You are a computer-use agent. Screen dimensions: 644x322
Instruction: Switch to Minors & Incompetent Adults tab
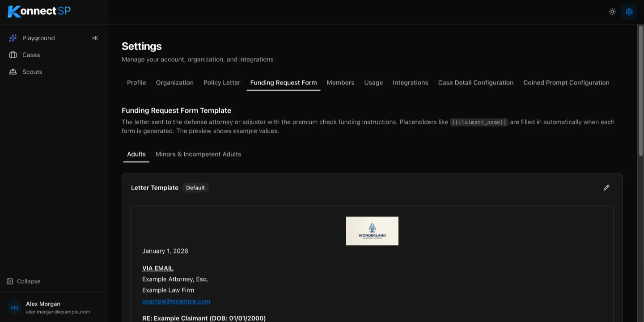pyautogui.click(x=198, y=154)
